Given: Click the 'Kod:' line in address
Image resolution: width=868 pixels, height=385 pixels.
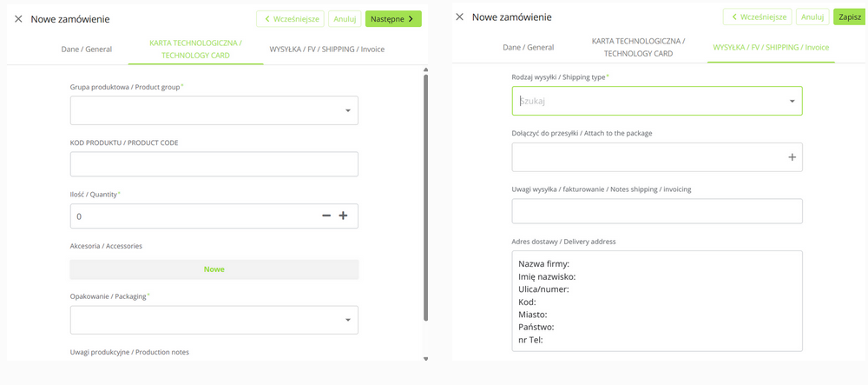Looking at the screenshot, I should tap(527, 302).
